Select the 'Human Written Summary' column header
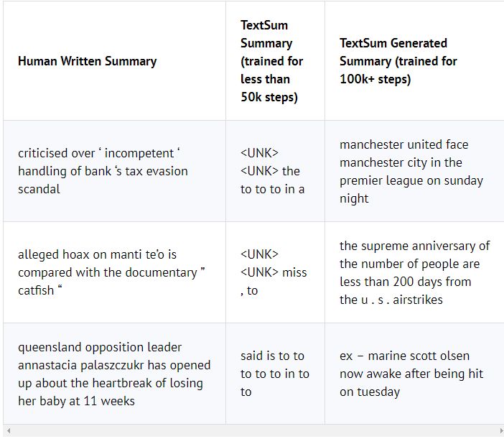 (87, 61)
